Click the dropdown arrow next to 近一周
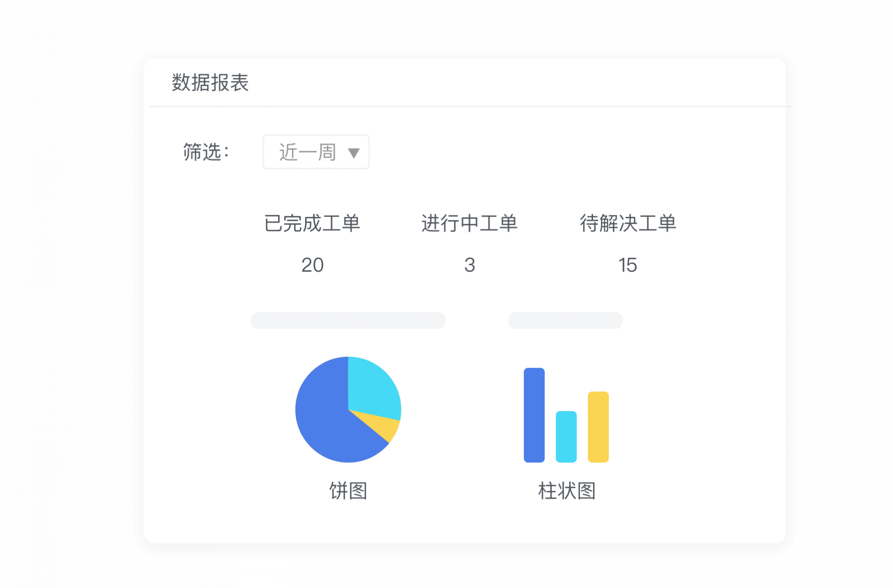The width and height of the screenshot is (893, 588). 355,152
